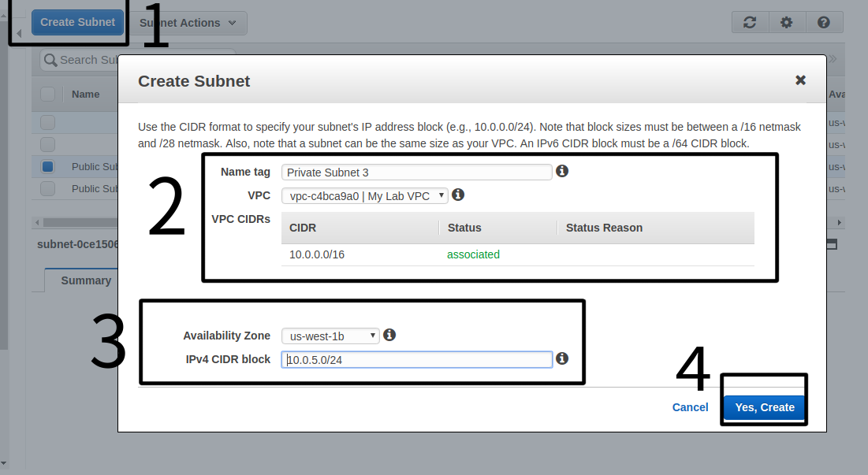Click info icon beside VPC dropdown
Screen dimensions: 868x475
click(458, 195)
